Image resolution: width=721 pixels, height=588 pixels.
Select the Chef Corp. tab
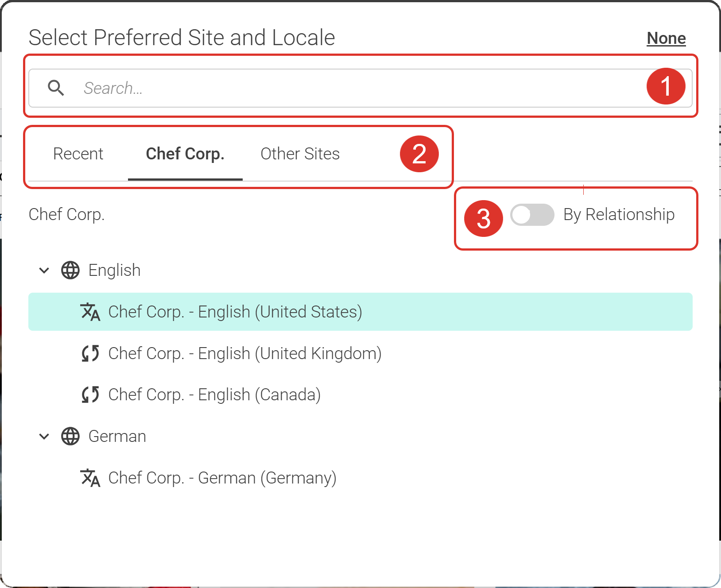(185, 154)
